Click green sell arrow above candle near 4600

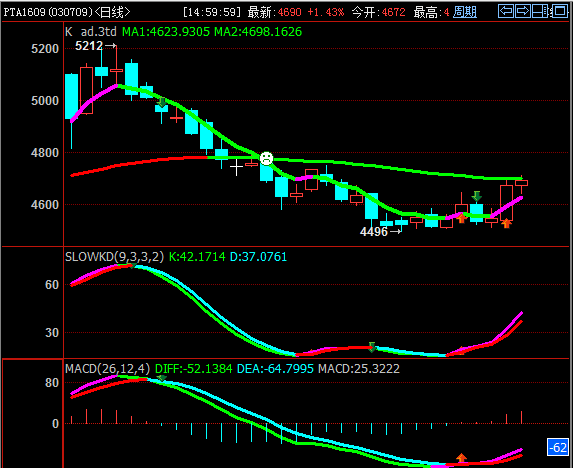point(476,196)
